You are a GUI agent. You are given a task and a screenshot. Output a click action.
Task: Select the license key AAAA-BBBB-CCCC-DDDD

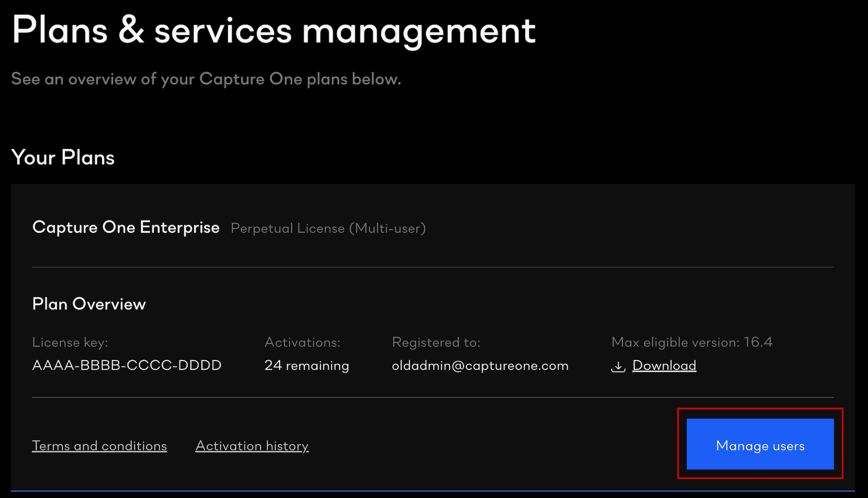point(126,365)
